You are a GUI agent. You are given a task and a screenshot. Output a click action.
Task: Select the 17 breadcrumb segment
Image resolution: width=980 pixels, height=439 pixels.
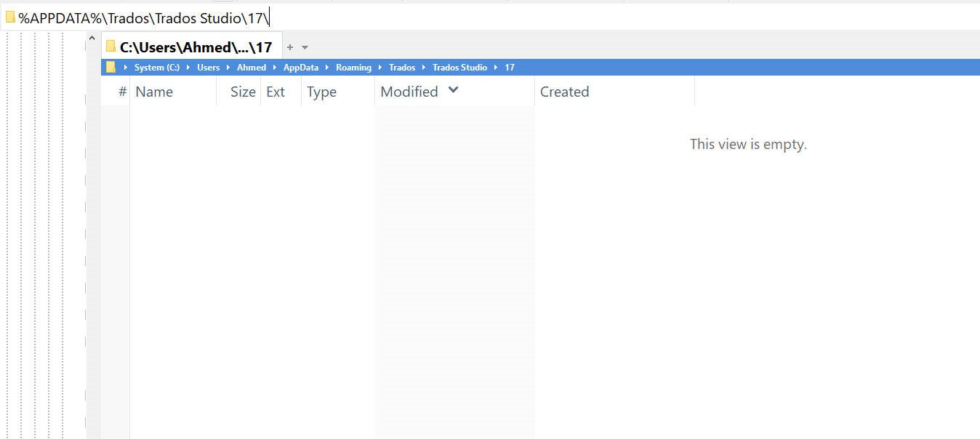(510, 67)
